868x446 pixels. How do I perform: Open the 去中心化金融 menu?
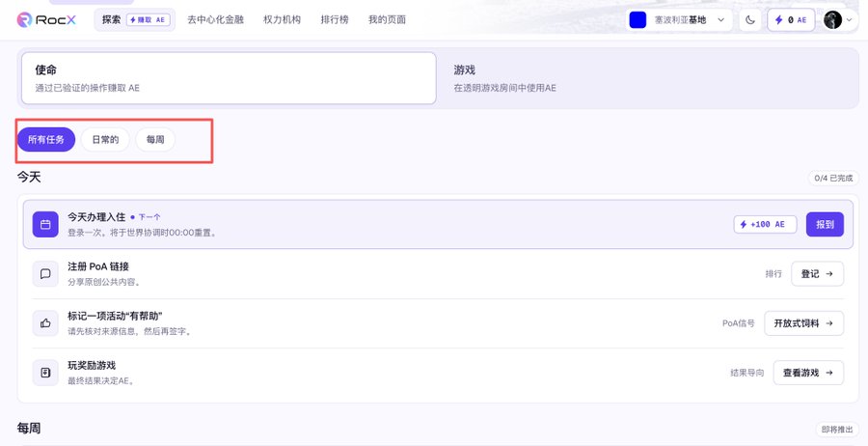215,20
